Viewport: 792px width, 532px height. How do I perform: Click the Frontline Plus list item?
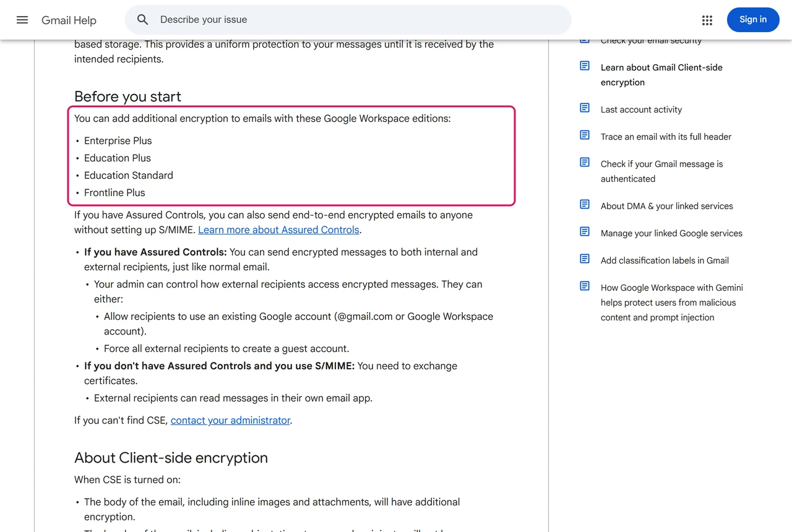coord(114,193)
